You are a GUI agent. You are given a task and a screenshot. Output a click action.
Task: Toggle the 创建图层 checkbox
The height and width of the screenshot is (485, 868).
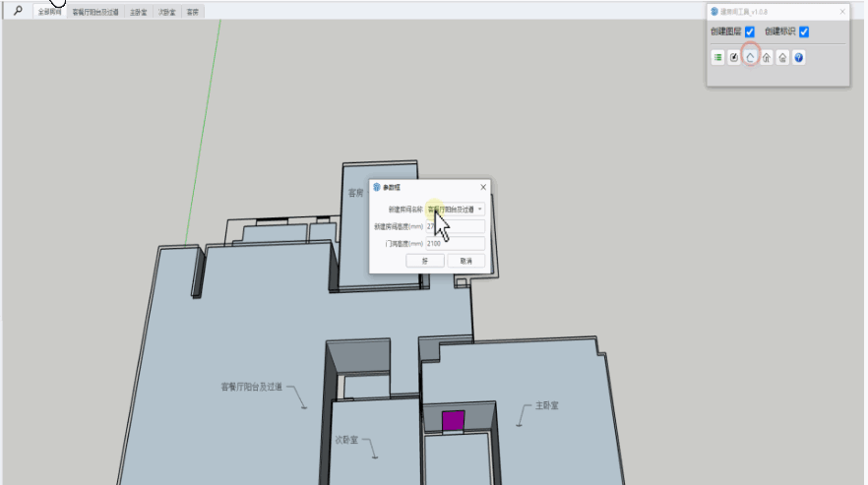click(x=750, y=32)
